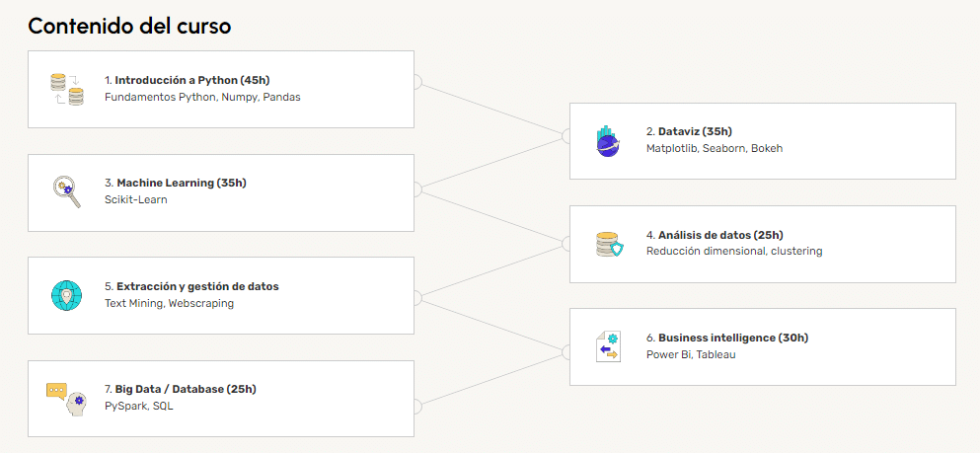Click connector circle on the Dataviz card
980x453 pixels.
(568, 134)
